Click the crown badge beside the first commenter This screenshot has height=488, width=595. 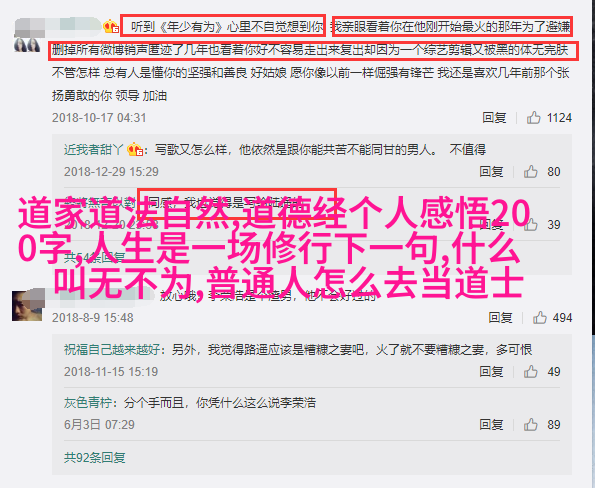(x=111, y=27)
